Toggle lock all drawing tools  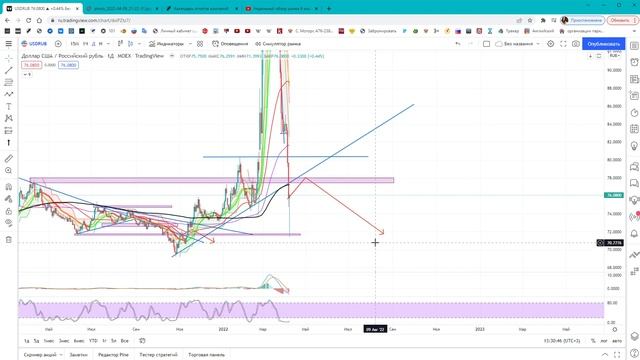tap(9, 211)
